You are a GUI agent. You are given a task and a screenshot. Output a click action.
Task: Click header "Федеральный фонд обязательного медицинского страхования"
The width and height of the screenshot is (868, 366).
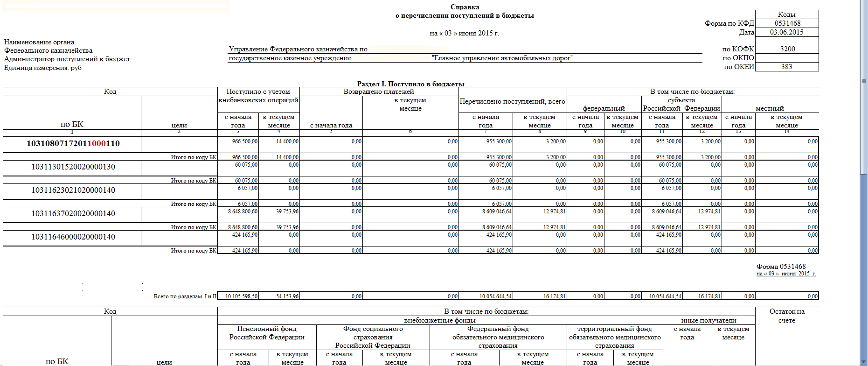tap(498, 338)
